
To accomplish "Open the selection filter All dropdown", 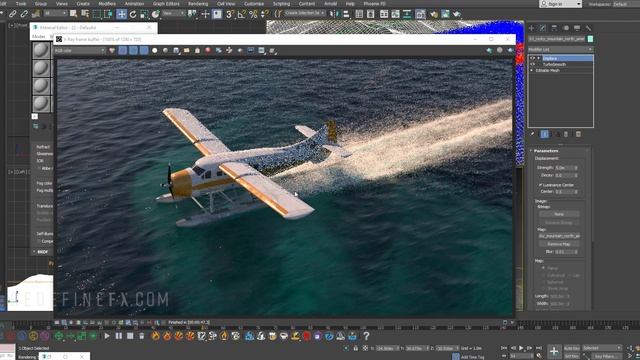I will pyautogui.click(x=56, y=13).
